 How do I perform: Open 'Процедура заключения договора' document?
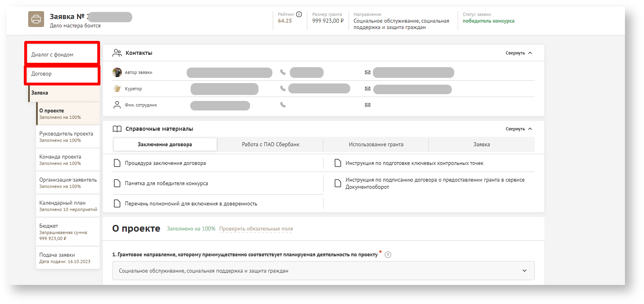(165, 163)
